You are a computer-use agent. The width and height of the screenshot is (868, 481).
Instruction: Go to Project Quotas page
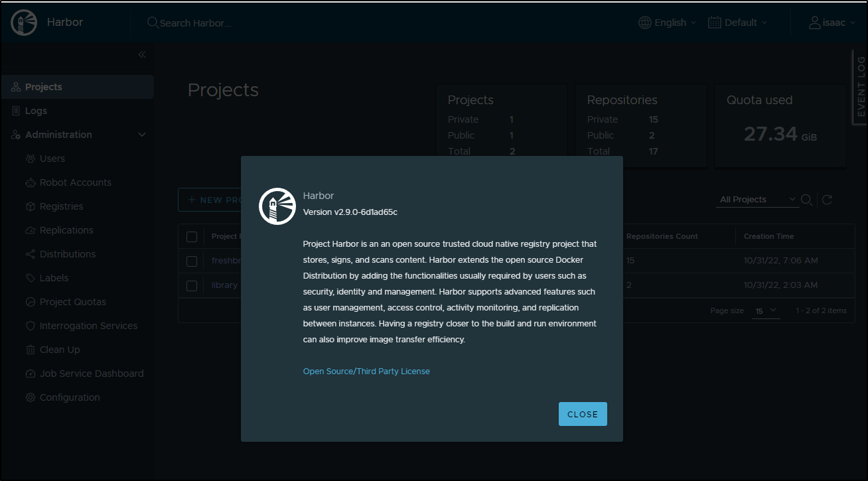tap(73, 302)
